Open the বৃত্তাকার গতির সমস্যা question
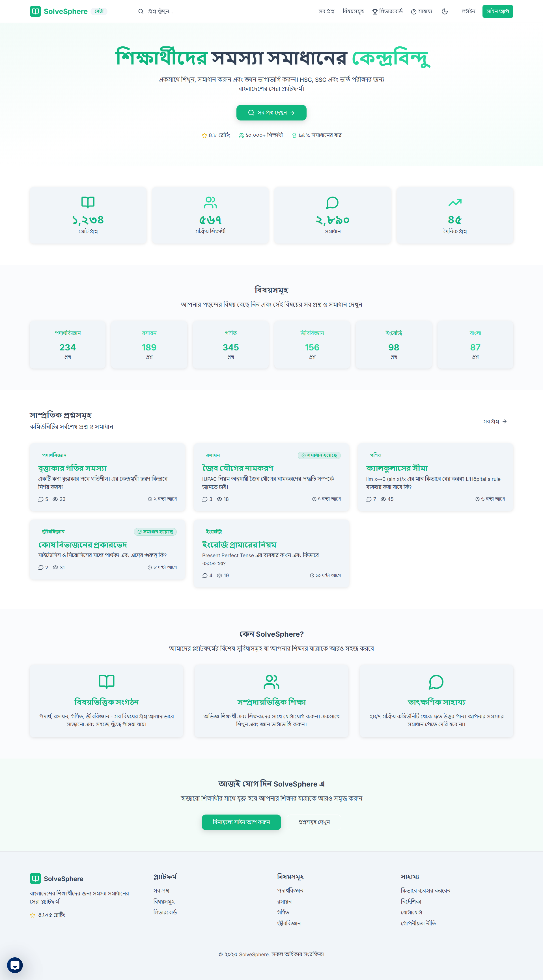 coord(72,468)
